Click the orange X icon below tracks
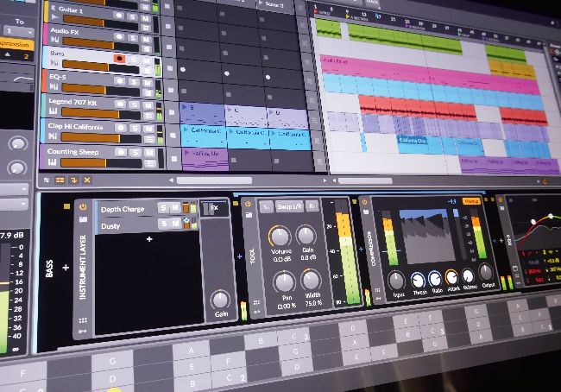Image resolution: width=561 pixels, height=392 pixels. point(87,180)
